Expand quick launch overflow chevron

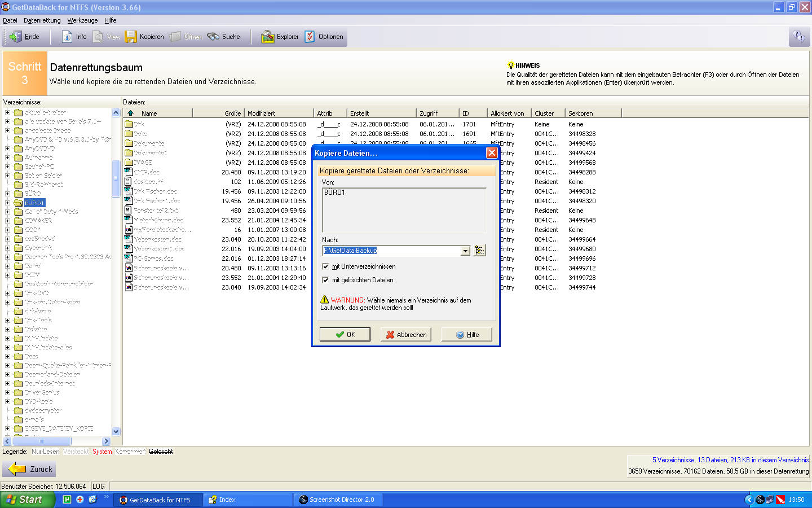106,497
